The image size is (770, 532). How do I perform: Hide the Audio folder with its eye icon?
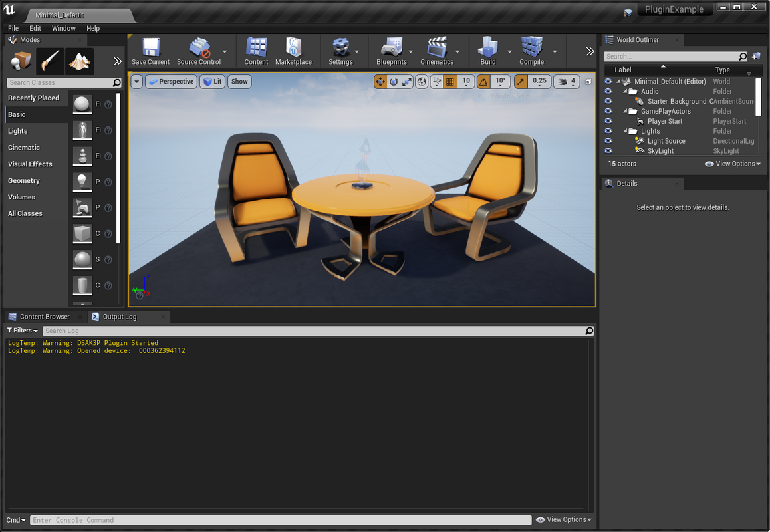(608, 91)
